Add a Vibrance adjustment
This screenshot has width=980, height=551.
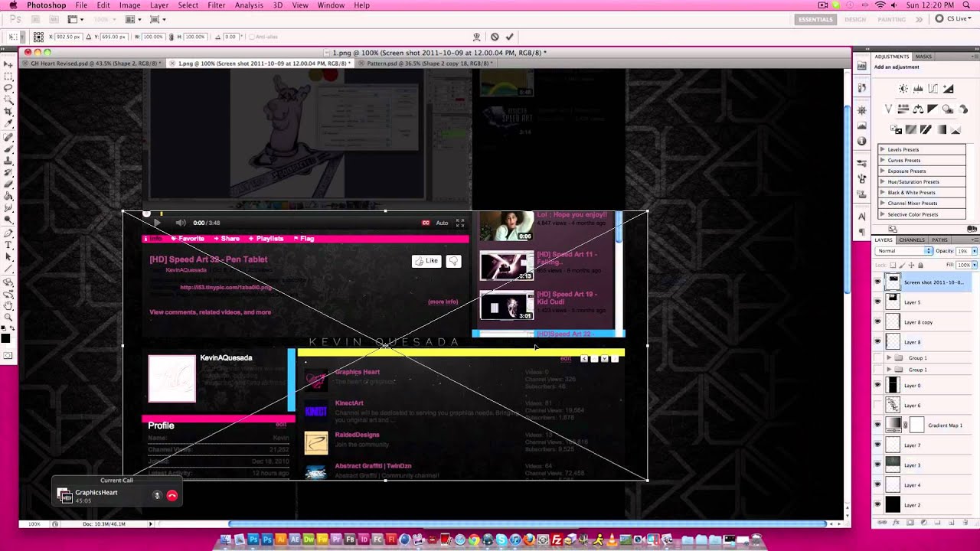click(889, 109)
